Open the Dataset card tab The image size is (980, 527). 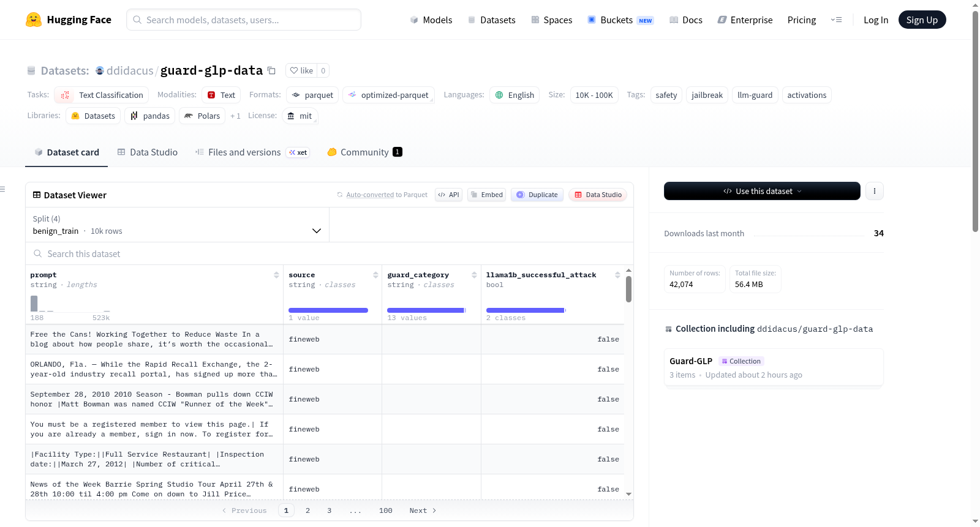pos(67,152)
